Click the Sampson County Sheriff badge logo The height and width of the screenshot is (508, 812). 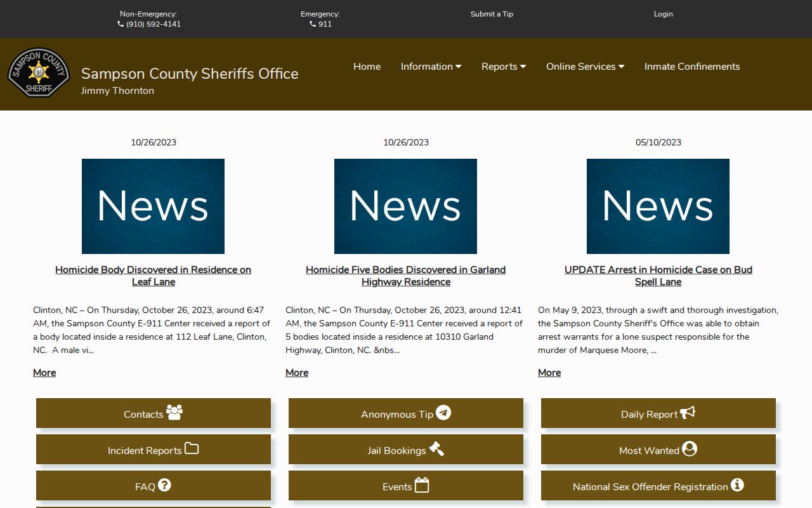point(39,73)
